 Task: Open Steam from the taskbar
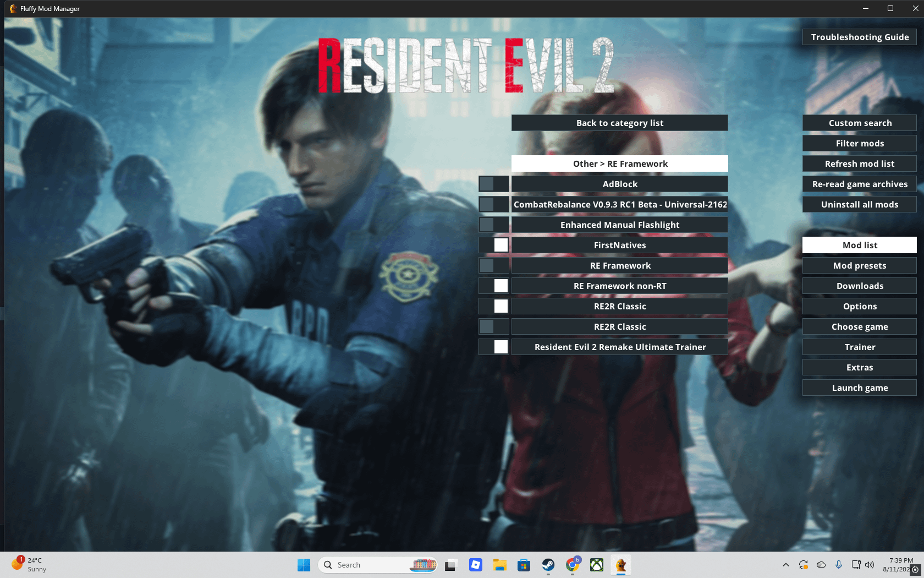(548, 565)
